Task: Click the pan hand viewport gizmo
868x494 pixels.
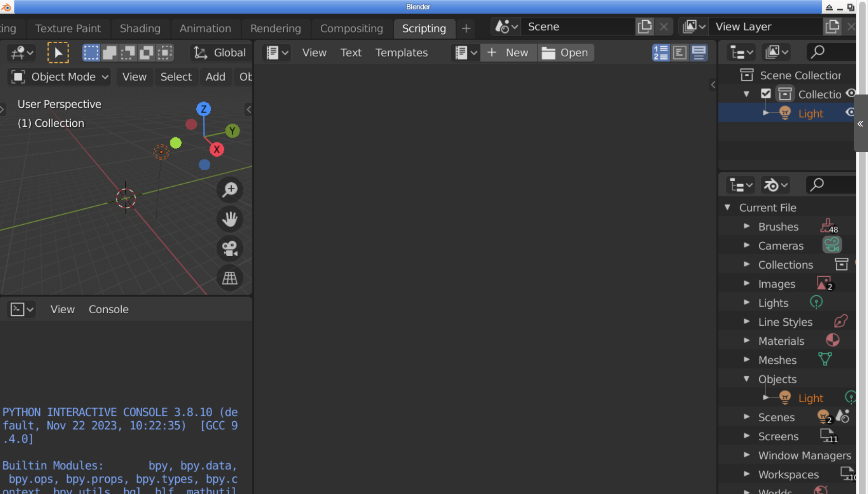Action: click(230, 219)
